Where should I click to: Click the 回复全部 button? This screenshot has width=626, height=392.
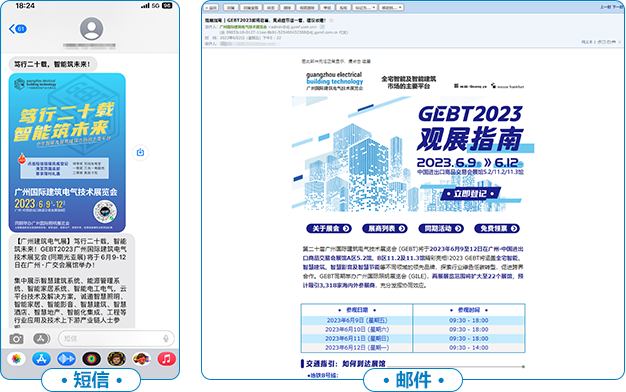click(251, 8)
